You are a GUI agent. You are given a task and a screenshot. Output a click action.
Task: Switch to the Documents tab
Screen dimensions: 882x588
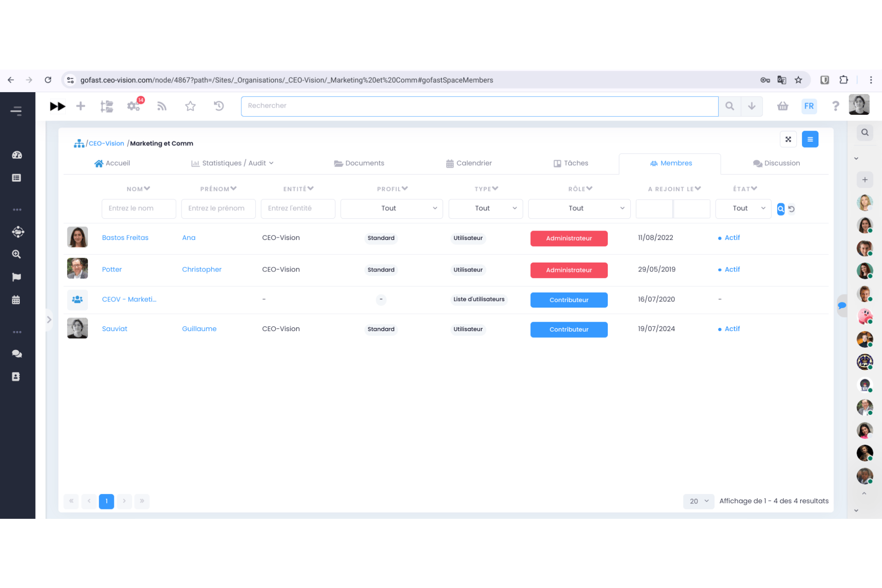tap(359, 163)
